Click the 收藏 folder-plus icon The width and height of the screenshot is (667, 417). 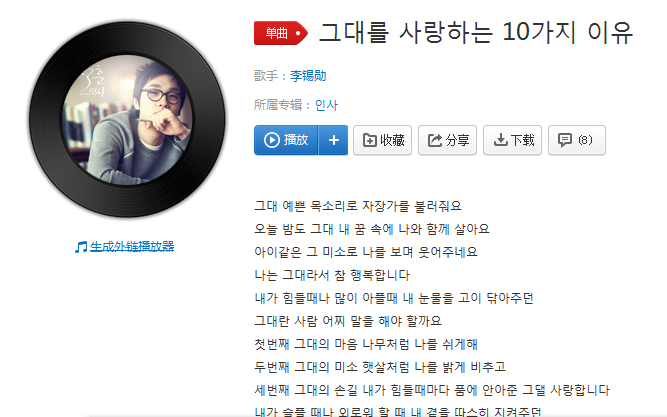369,140
